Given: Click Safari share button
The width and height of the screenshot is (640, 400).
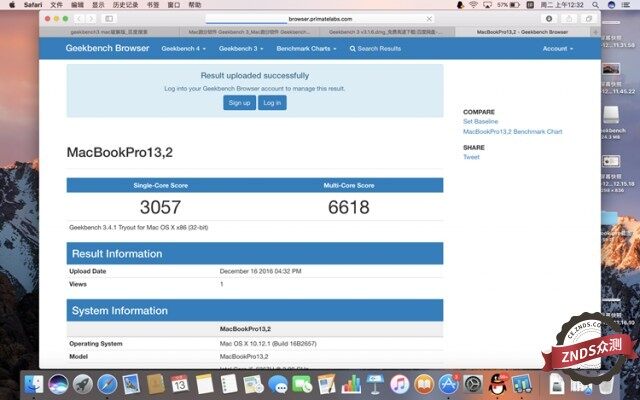Looking at the screenshot, I should click(569, 18).
